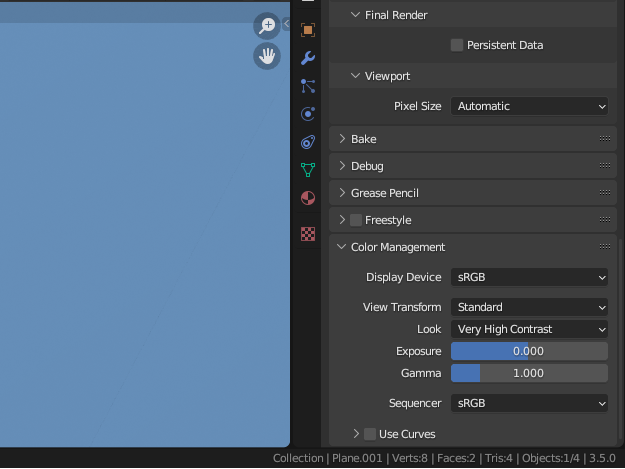Open the Object Data properties tab

(x=308, y=170)
